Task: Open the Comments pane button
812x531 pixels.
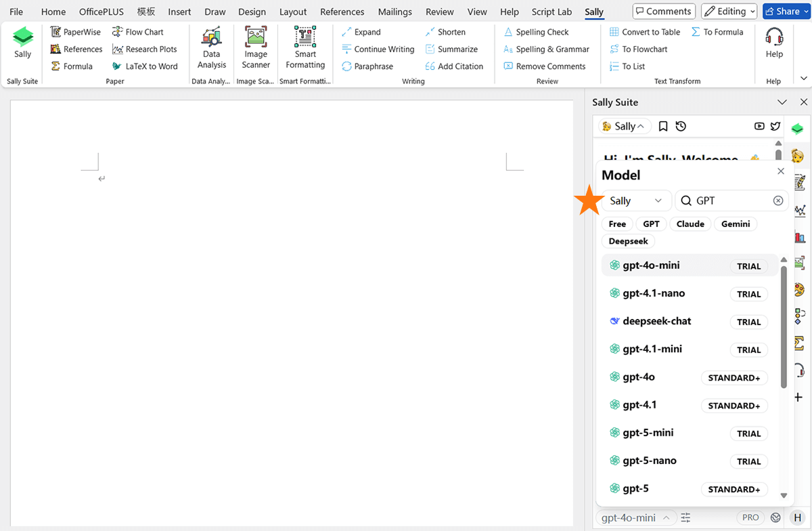Action: tap(663, 12)
